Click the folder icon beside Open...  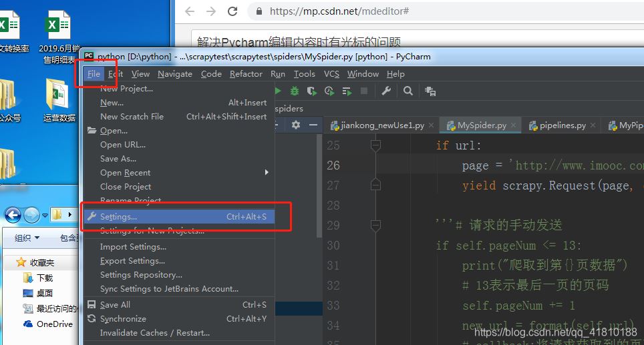(x=92, y=130)
